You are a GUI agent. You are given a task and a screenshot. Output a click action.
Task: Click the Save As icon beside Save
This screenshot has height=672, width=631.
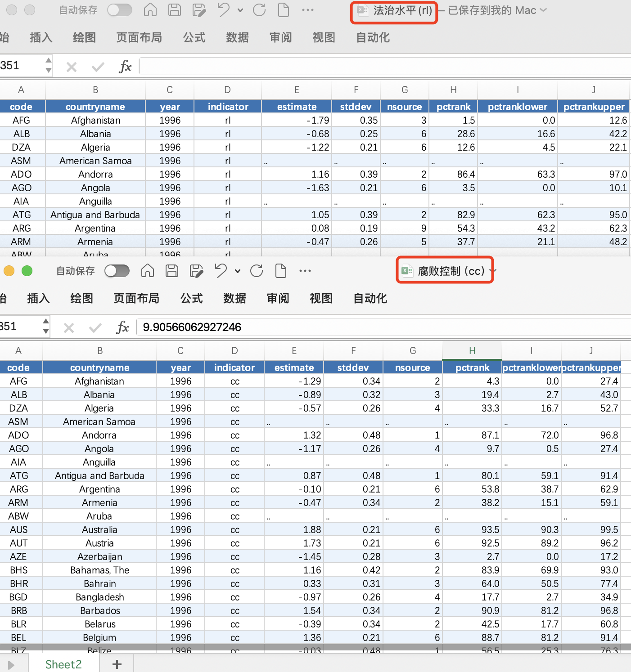(x=199, y=10)
